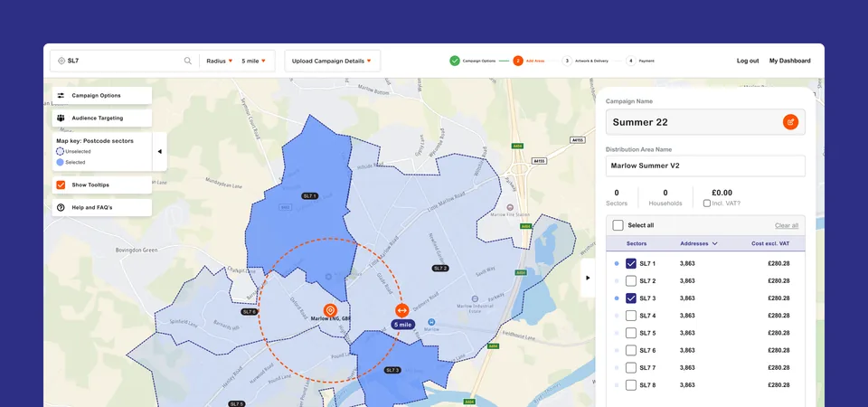Open Help and FAQ's
Viewport: 868px width, 407px height.
pyautogui.click(x=102, y=208)
